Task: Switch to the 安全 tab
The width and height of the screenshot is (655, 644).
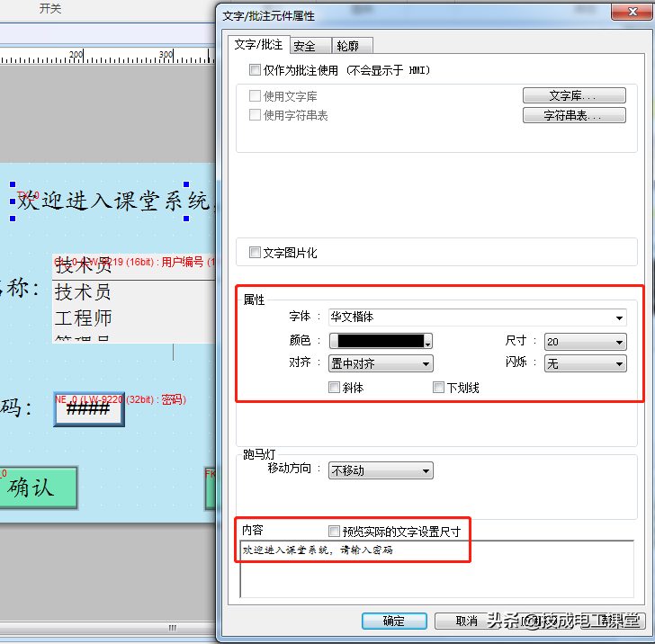Action: 305,46
